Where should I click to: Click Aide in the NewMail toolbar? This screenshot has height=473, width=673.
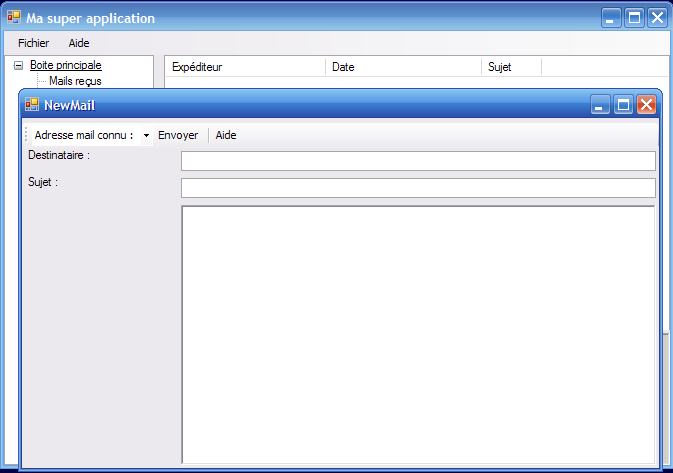tap(226, 135)
